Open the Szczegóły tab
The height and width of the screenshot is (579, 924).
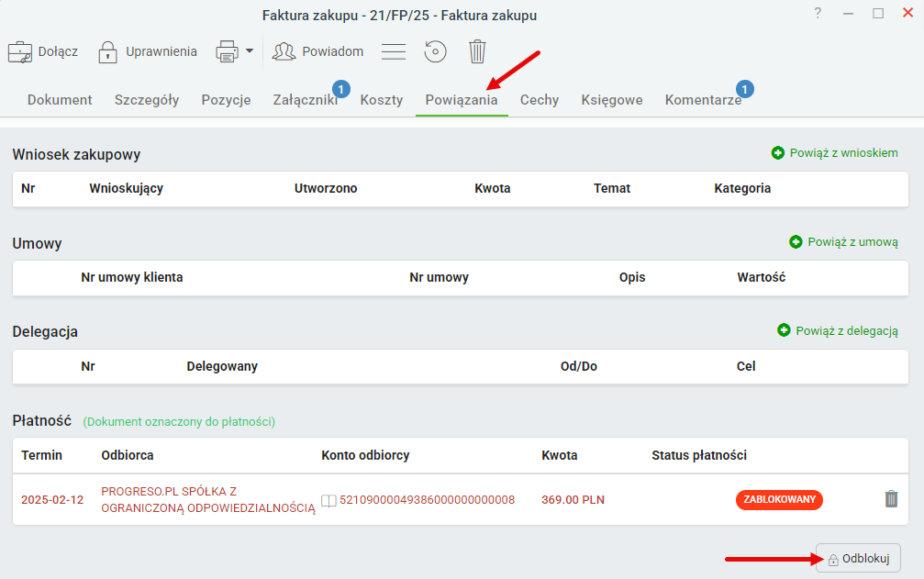147,100
